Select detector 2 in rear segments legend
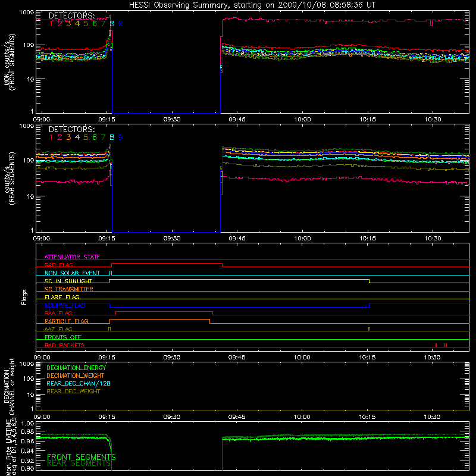476x476 pixels. click(x=60, y=137)
